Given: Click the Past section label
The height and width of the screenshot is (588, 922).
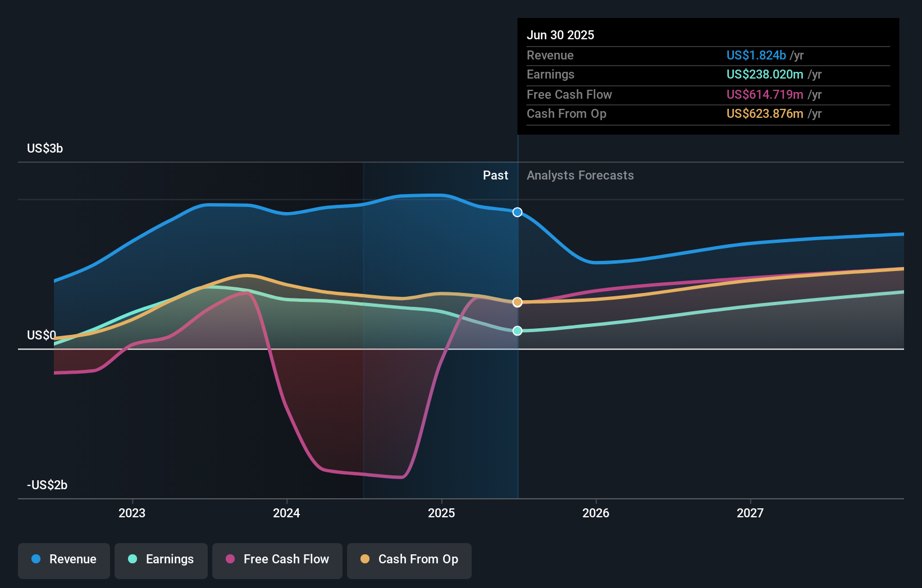Looking at the screenshot, I should coord(495,176).
